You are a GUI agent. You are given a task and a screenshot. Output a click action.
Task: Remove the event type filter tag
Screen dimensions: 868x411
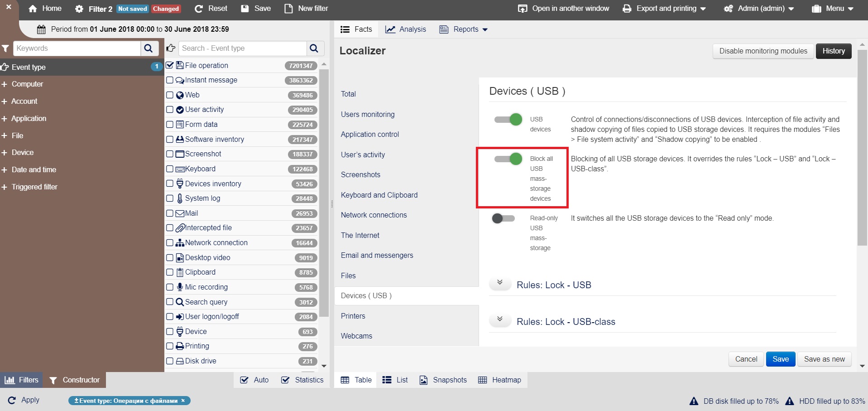click(x=183, y=401)
